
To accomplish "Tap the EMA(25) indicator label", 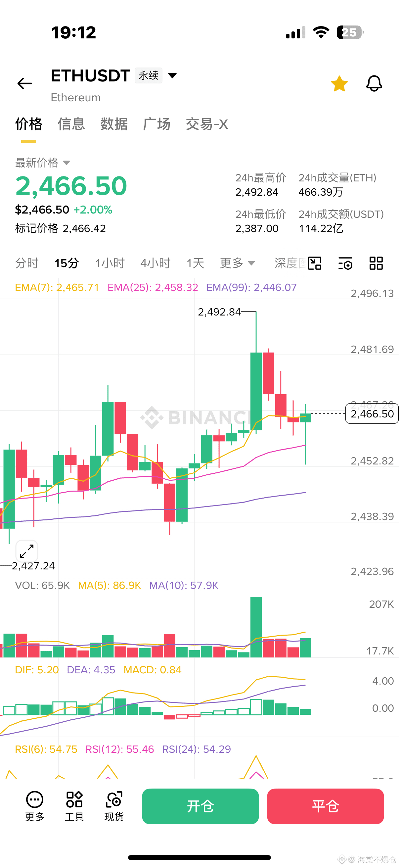I will point(153,287).
